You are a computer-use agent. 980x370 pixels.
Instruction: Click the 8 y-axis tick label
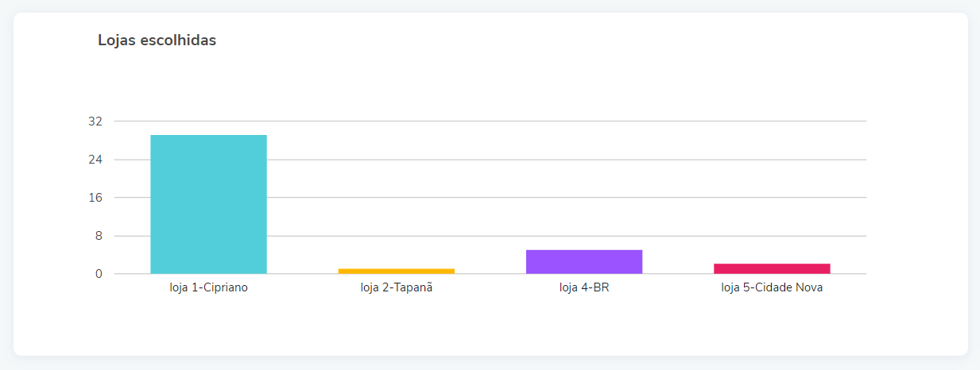coord(99,236)
